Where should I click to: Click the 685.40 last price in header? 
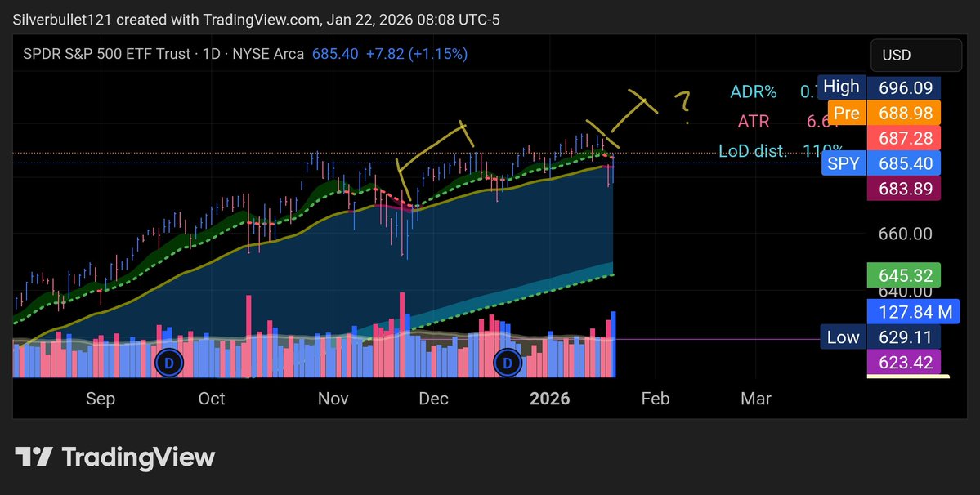click(x=336, y=54)
